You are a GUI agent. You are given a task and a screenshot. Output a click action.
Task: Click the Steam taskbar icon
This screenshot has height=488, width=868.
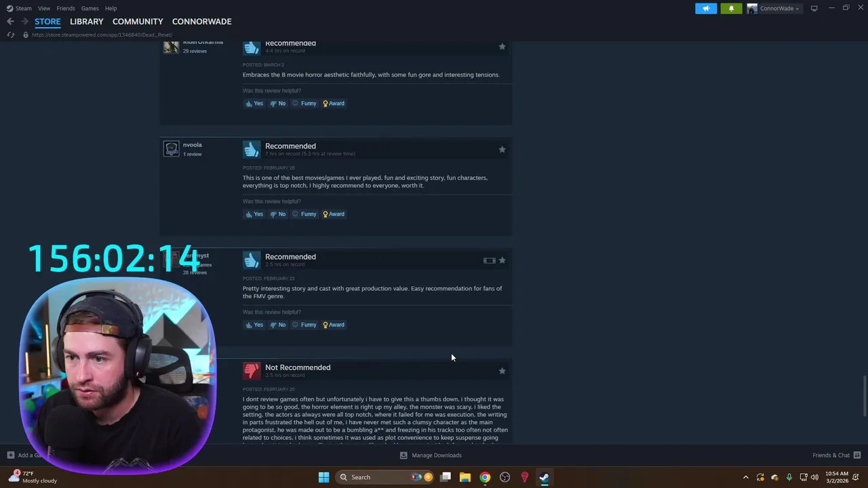(x=544, y=477)
